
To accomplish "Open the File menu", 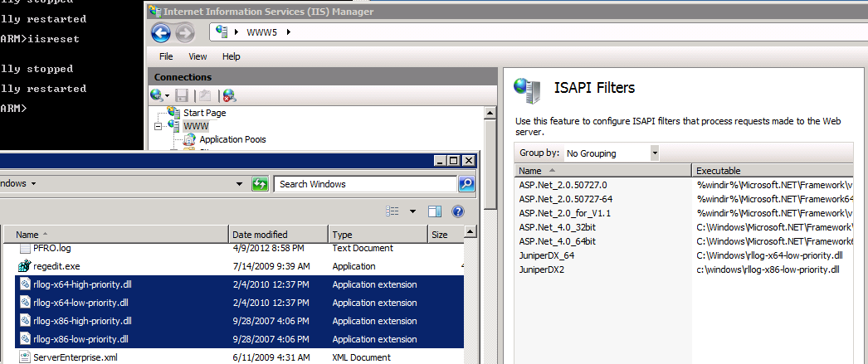I will click(x=166, y=56).
